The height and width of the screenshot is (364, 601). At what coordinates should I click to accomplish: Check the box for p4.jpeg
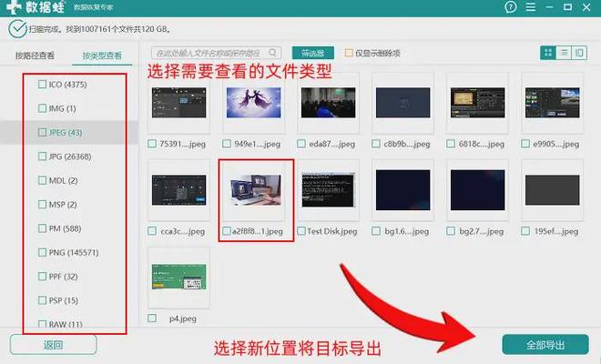pos(152,318)
